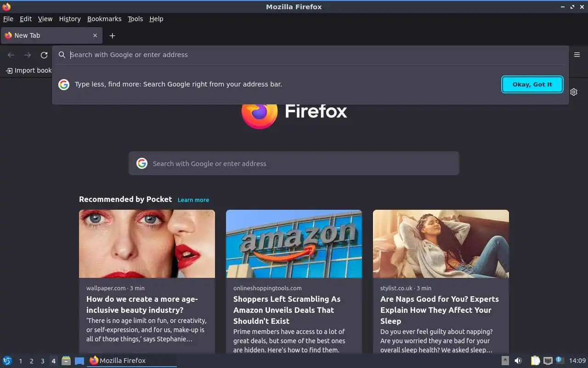Open the File menu
The image size is (588, 368).
coord(8,19)
